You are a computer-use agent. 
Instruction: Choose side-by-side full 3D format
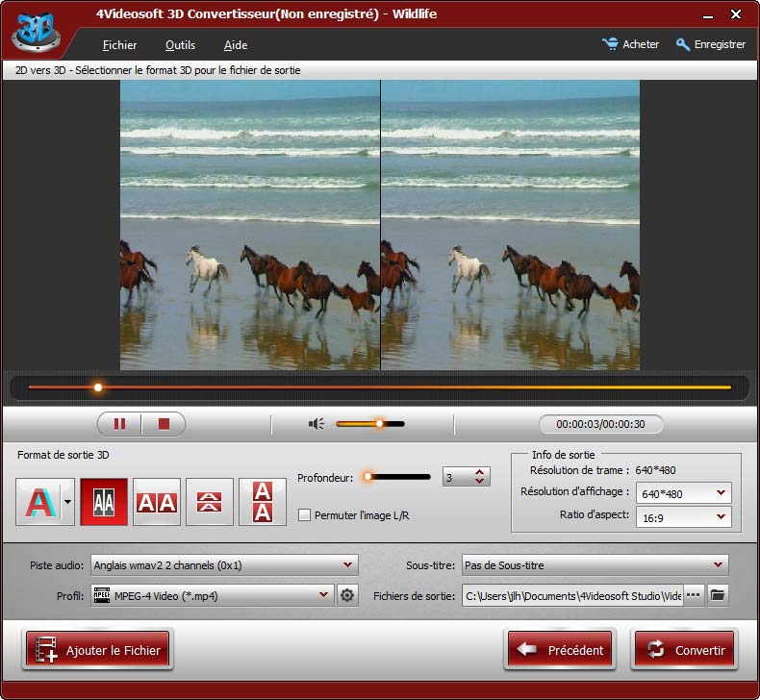pyautogui.click(x=157, y=502)
